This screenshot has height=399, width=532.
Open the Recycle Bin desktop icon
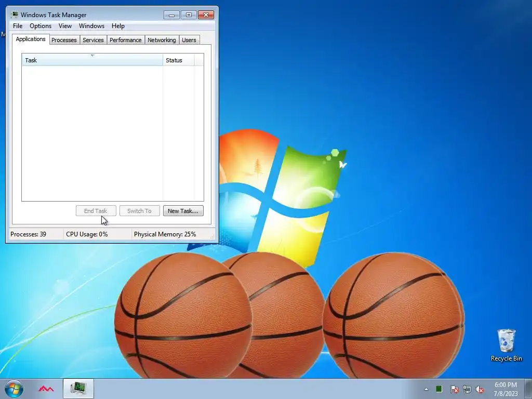pyautogui.click(x=506, y=345)
